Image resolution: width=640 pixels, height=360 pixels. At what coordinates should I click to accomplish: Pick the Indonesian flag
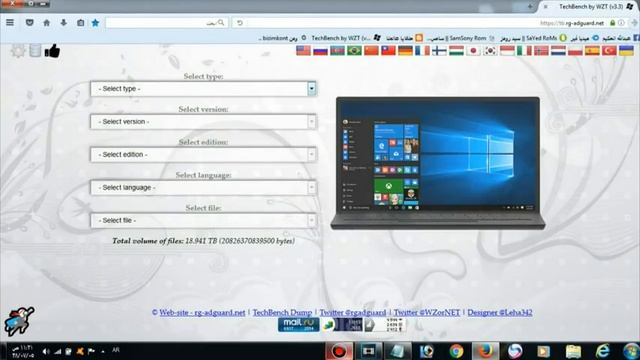(507, 51)
